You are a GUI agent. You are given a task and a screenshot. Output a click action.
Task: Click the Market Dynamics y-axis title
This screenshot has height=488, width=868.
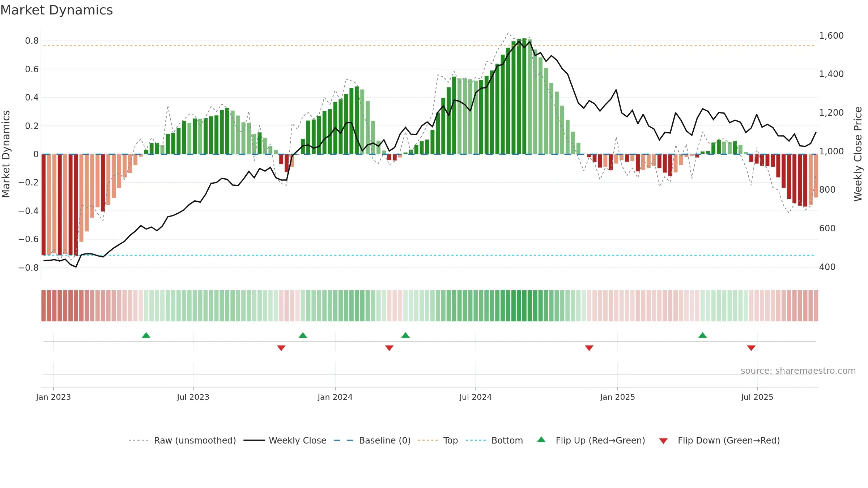(x=6, y=154)
